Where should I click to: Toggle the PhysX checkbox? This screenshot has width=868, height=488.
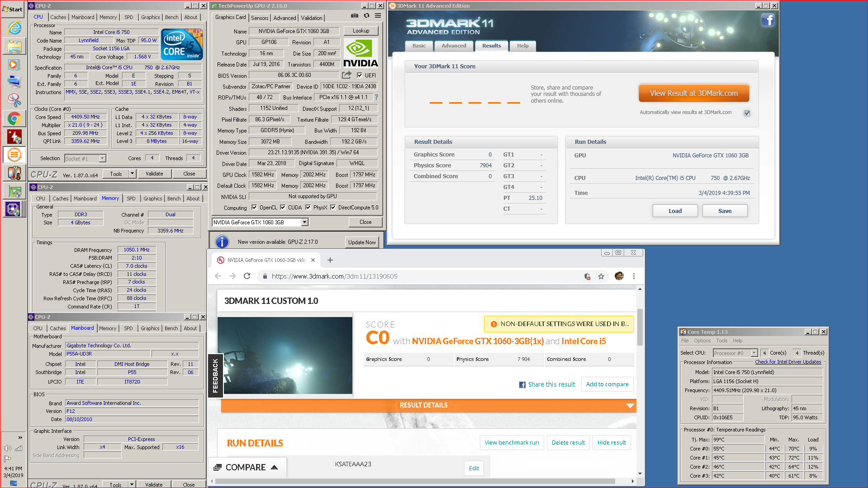pos(308,208)
